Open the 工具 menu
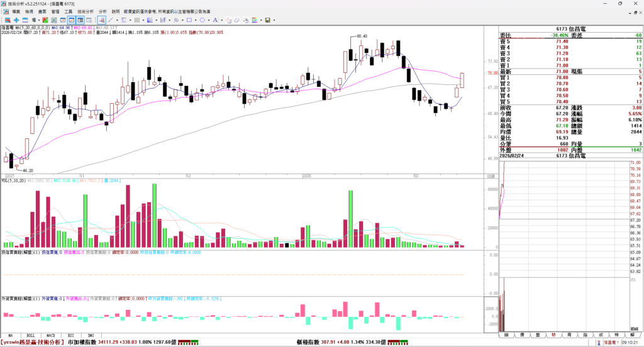 tap(68, 11)
